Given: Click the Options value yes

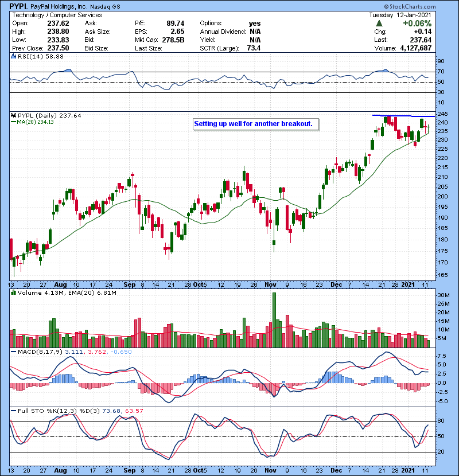Looking at the screenshot, I should (255, 24).
